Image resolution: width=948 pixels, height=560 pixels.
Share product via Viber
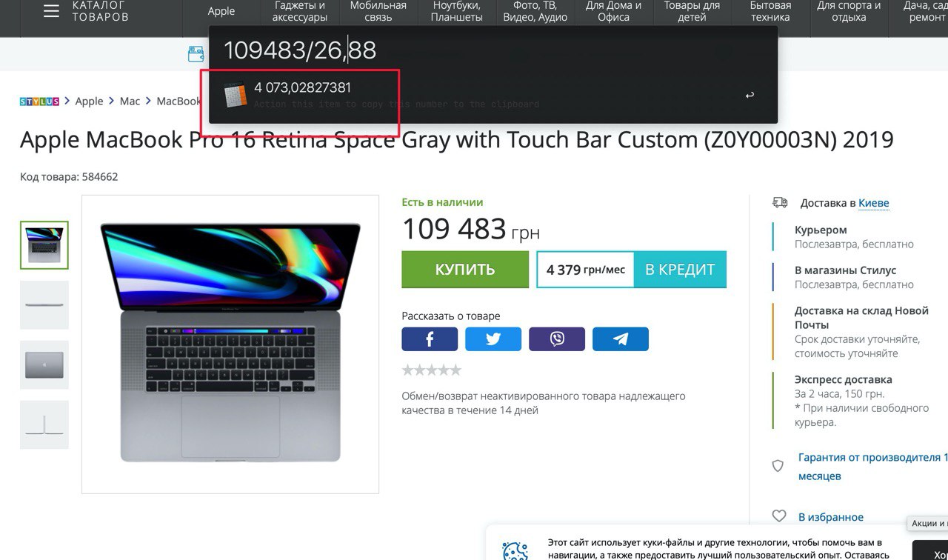[557, 339]
